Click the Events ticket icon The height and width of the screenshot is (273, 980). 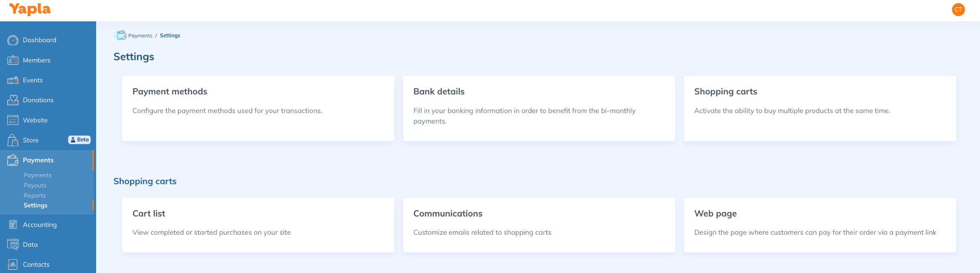coord(13,80)
